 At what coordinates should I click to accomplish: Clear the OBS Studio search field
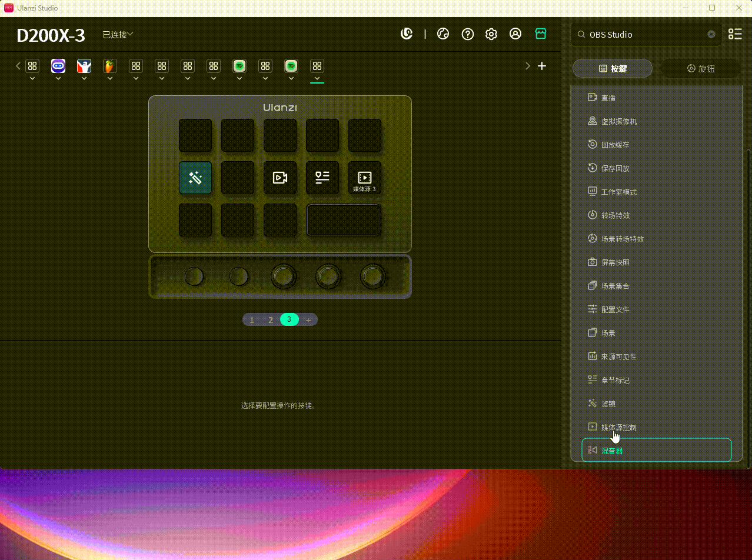coord(711,34)
